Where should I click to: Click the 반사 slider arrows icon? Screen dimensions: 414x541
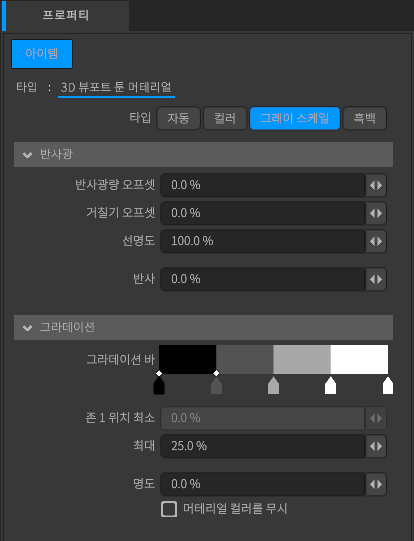pyautogui.click(x=376, y=279)
